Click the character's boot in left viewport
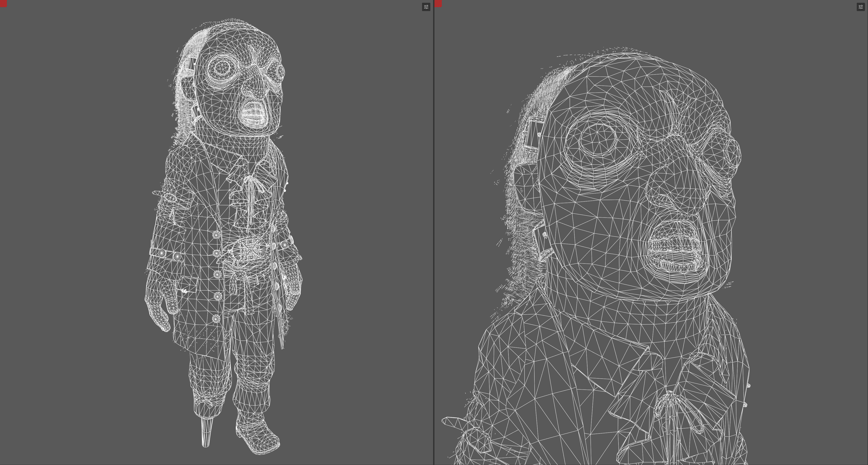The width and height of the screenshot is (868, 465). pyautogui.click(x=258, y=435)
